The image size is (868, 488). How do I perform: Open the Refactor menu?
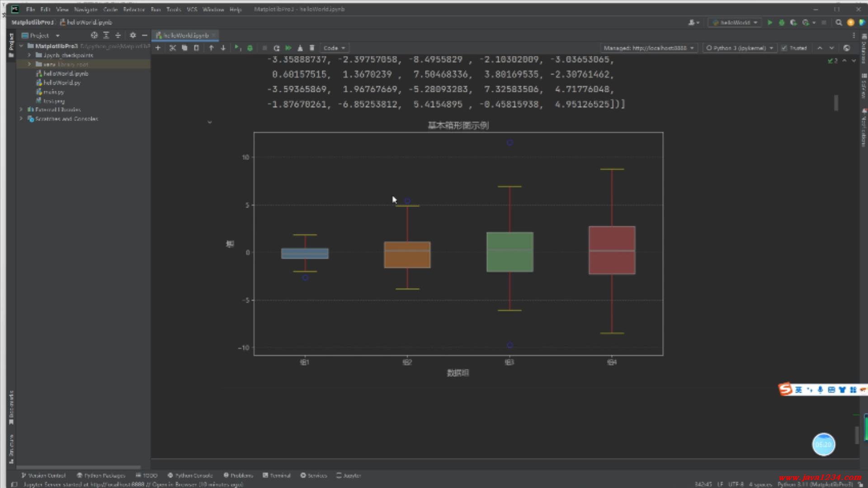point(133,9)
